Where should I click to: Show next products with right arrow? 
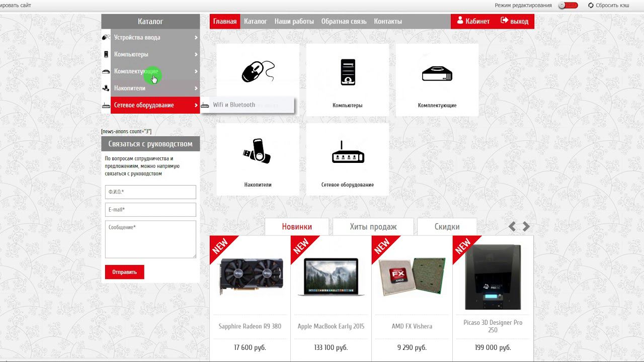[x=526, y=227]
